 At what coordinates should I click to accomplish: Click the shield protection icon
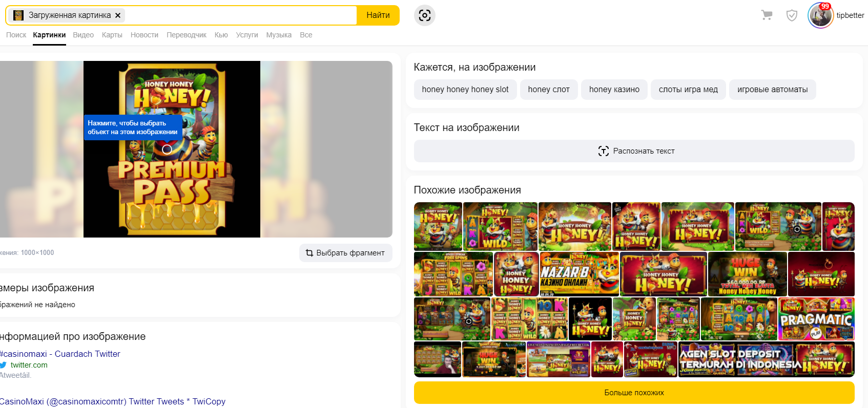click(792, 15)
